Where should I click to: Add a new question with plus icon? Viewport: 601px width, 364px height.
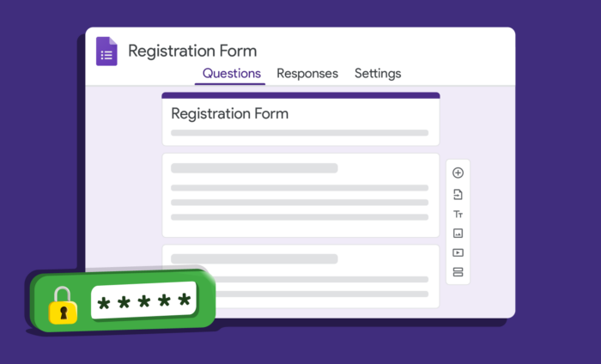(x=458, y=173)
